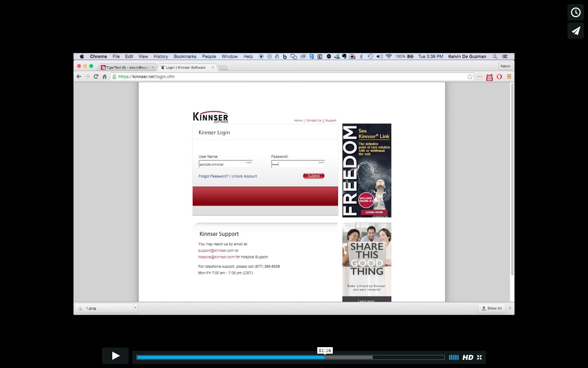588x368 pixels.
Task: Open the 1.jpeg download options dropdown
Action: pos(135,308)
